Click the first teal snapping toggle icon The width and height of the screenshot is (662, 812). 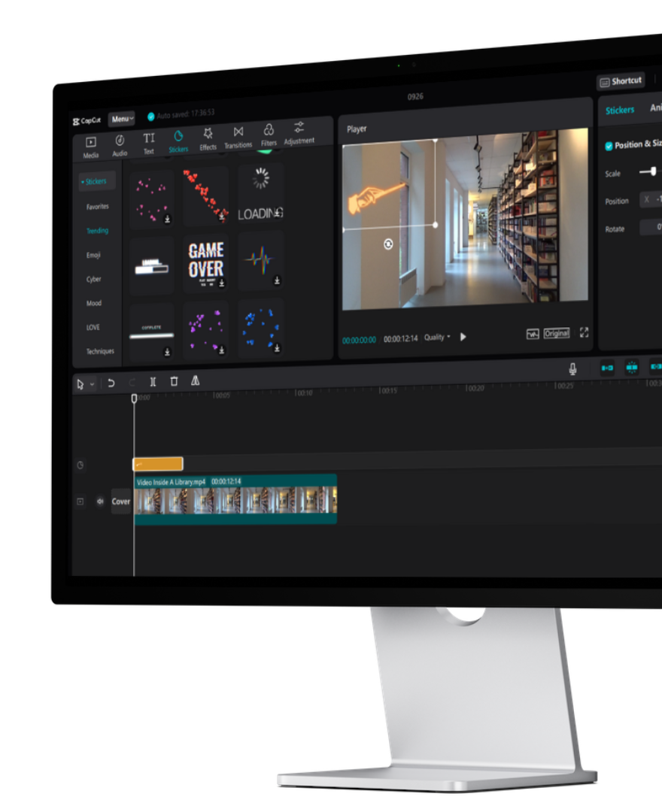pyautogui.click(x=607, y=368)
